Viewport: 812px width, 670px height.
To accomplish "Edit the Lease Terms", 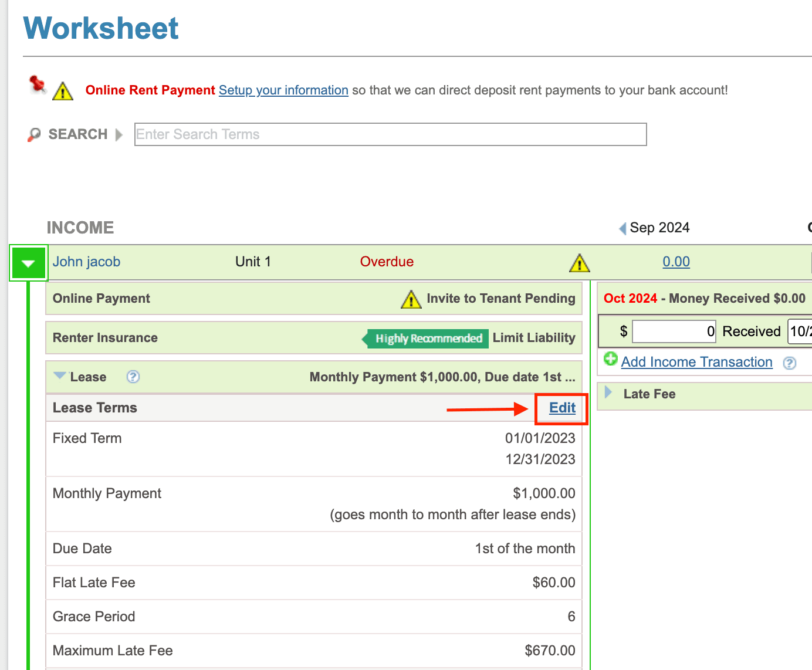I will click(562, 408).
